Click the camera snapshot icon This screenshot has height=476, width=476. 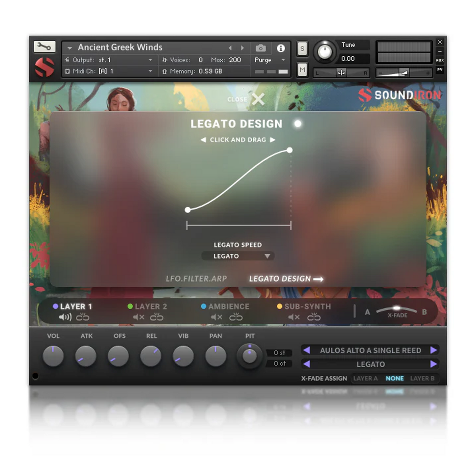pos(261,48)
